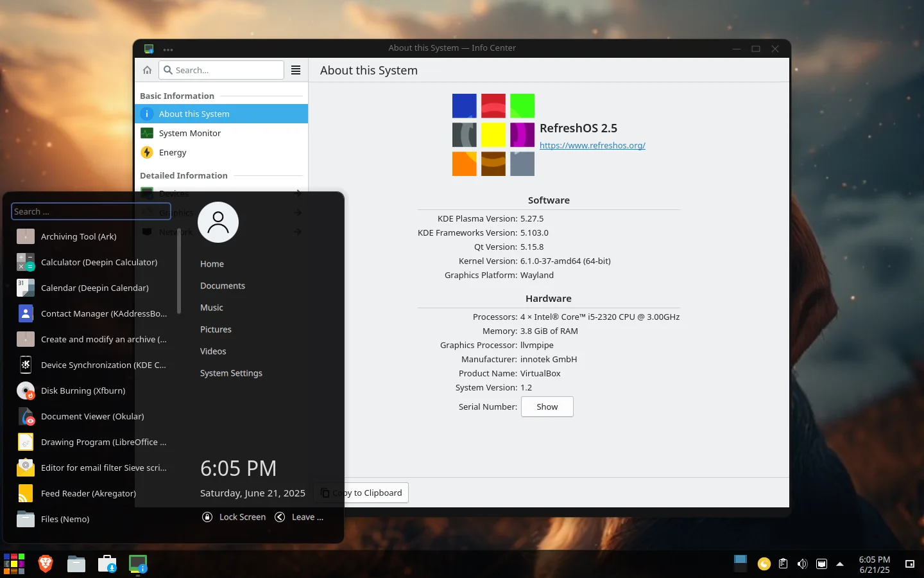Open Document Viewer (Okular)

click(x=91, y=416)
